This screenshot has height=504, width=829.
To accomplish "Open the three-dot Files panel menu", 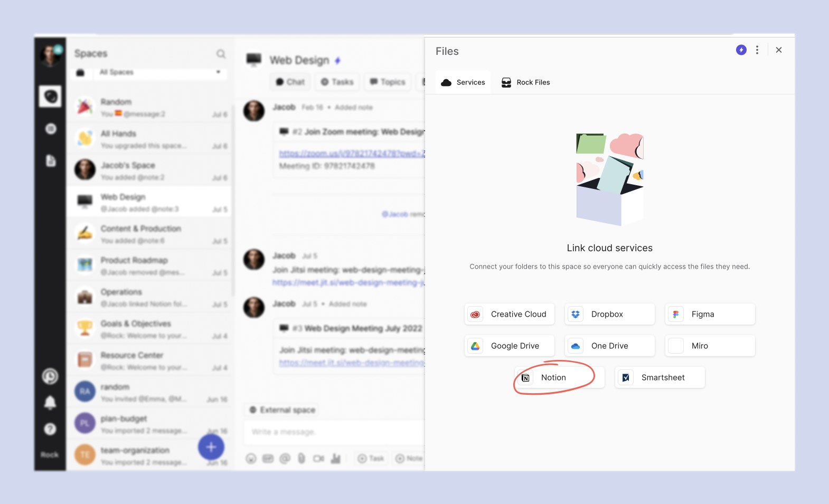I will point(757,50).
